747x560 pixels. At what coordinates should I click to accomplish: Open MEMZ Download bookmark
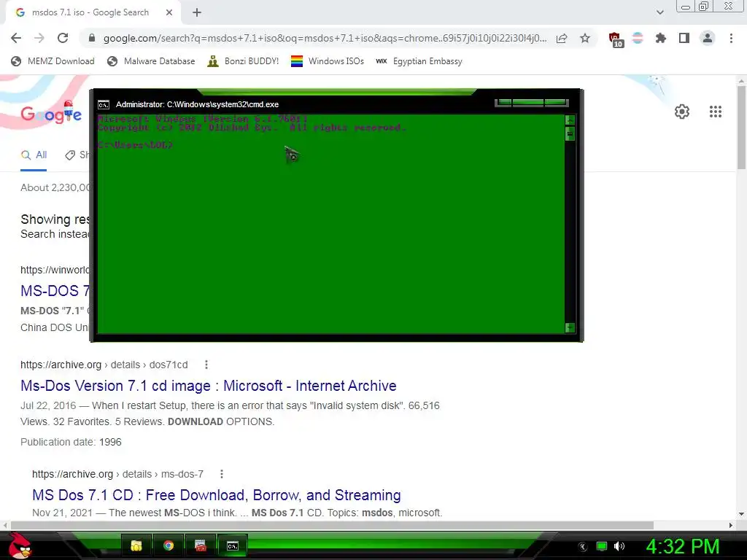[x=53, y=61]
